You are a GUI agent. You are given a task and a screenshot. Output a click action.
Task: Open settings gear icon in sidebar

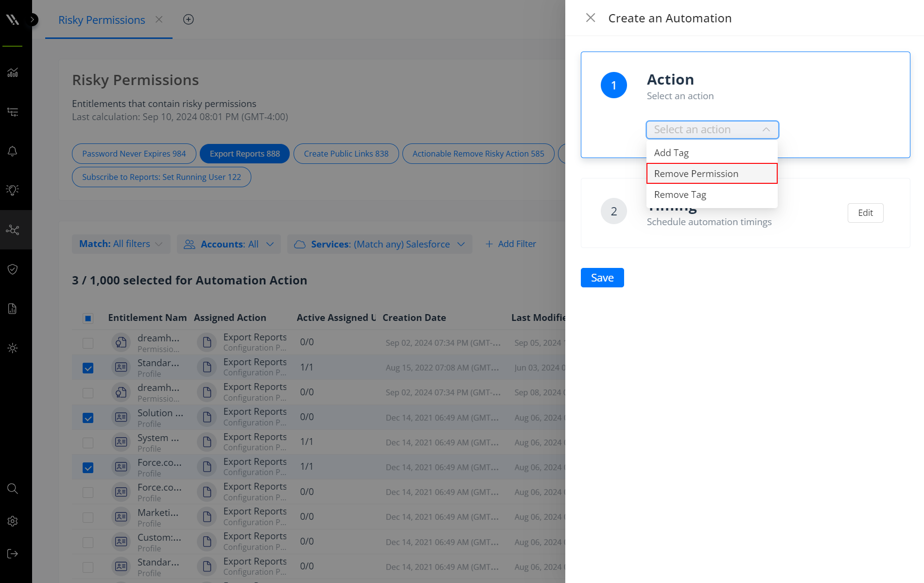click(x=13, y=521)
